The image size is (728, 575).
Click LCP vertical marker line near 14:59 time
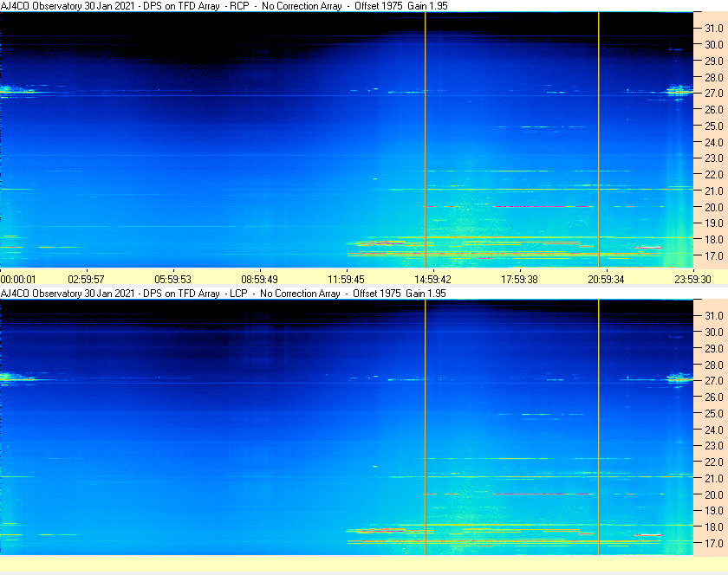426,427
